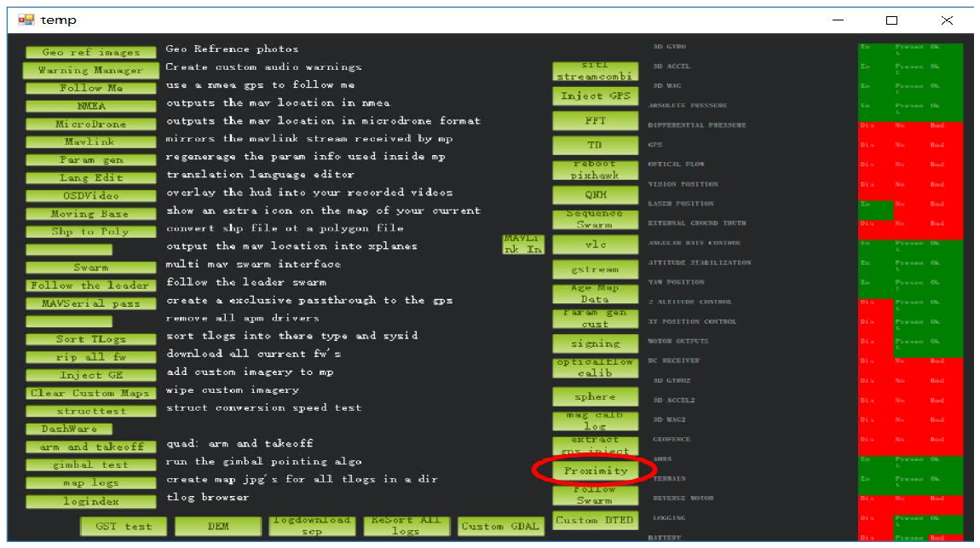Run the gimbal test

(90, 464)
